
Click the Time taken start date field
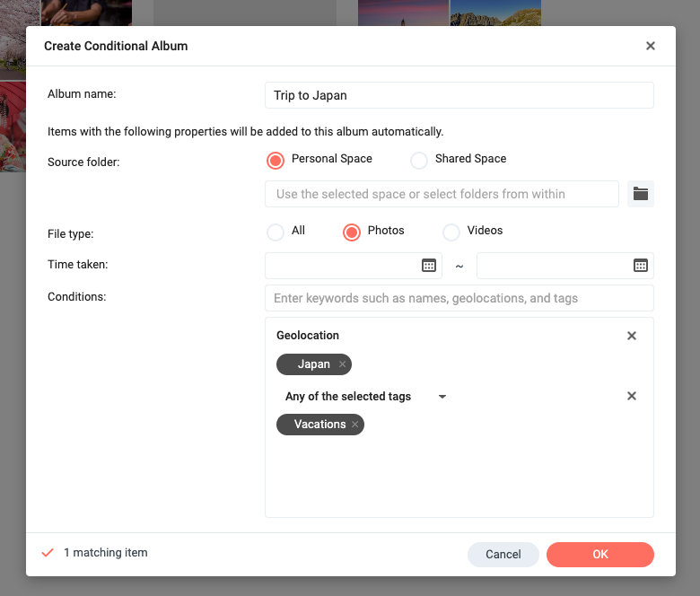[x=343, y=266]
